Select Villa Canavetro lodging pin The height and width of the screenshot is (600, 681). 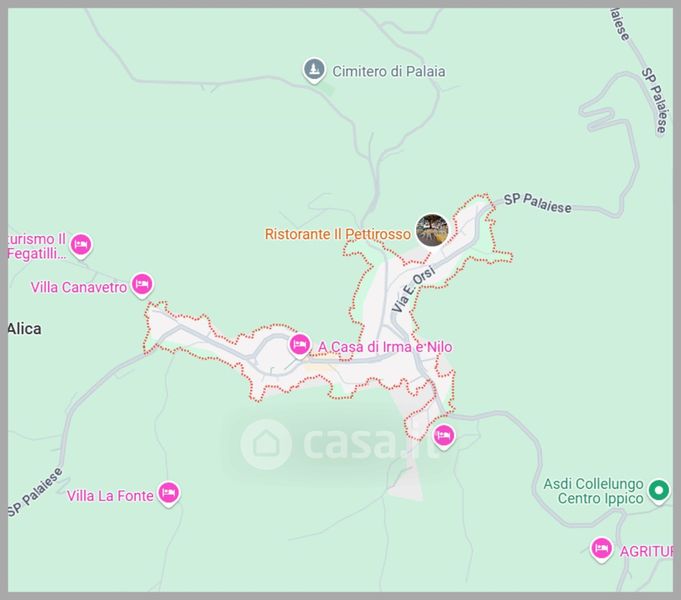[142, 285]
